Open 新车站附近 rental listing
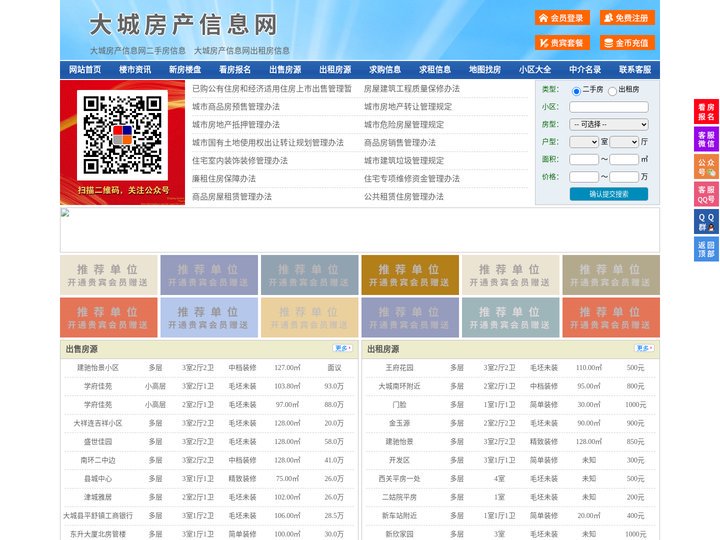This screenshot has height=540, width=720. pos(399,516)
